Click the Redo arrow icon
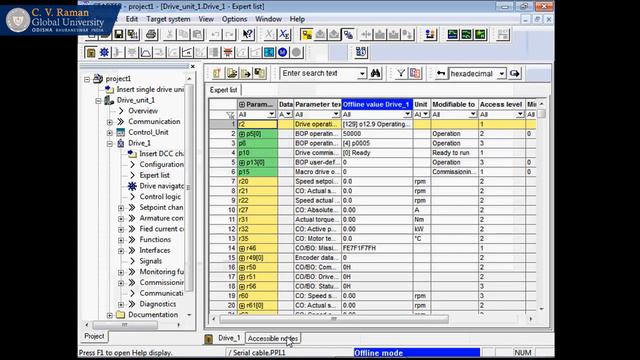Image resolution: width=640 pixels, height=360 pixels. point(229,34)
